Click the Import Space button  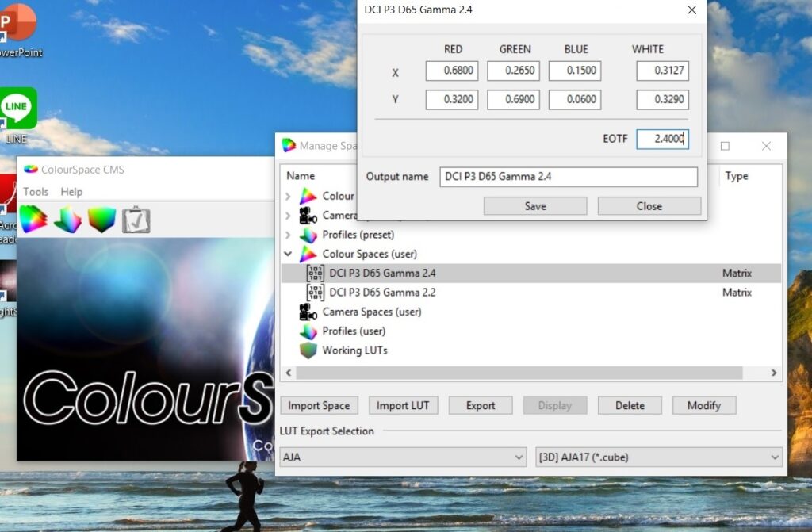coord(319,406)
